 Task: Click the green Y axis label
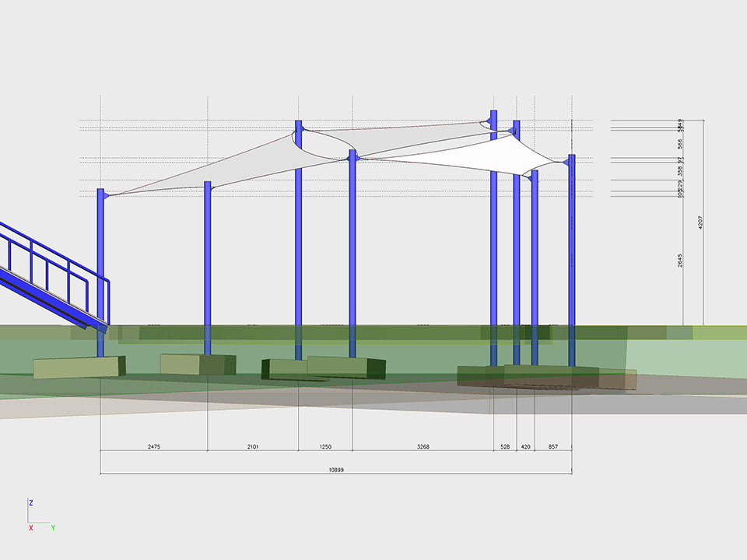53,528
